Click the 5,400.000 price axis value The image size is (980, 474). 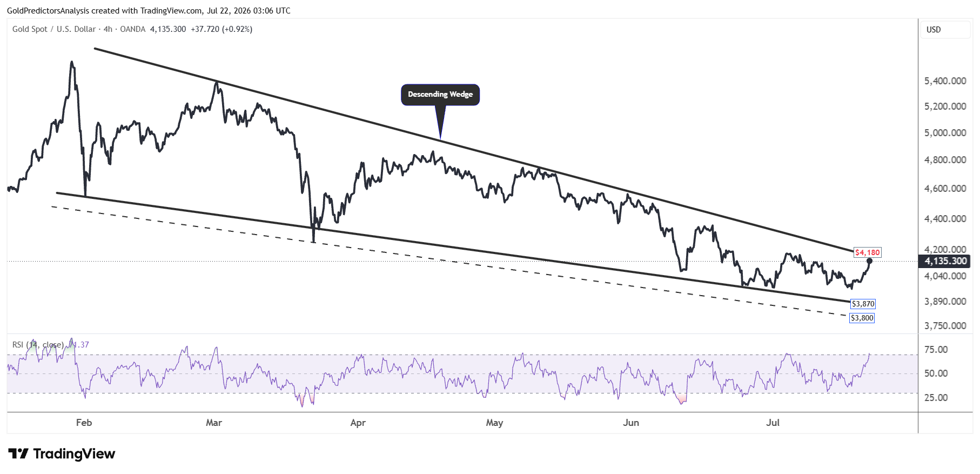[x=945, y=81]
